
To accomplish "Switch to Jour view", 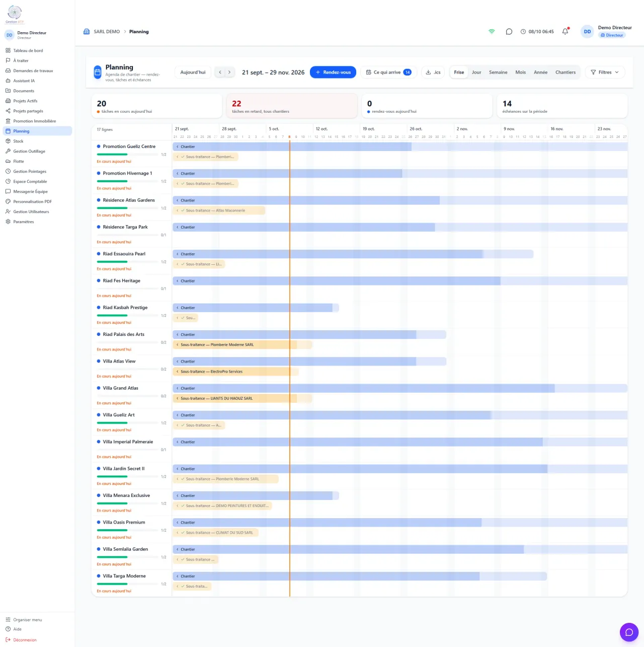I will tap(476, 72).
